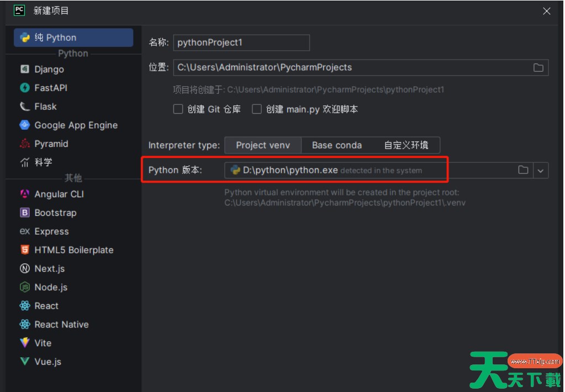Select React Native label

62,325
